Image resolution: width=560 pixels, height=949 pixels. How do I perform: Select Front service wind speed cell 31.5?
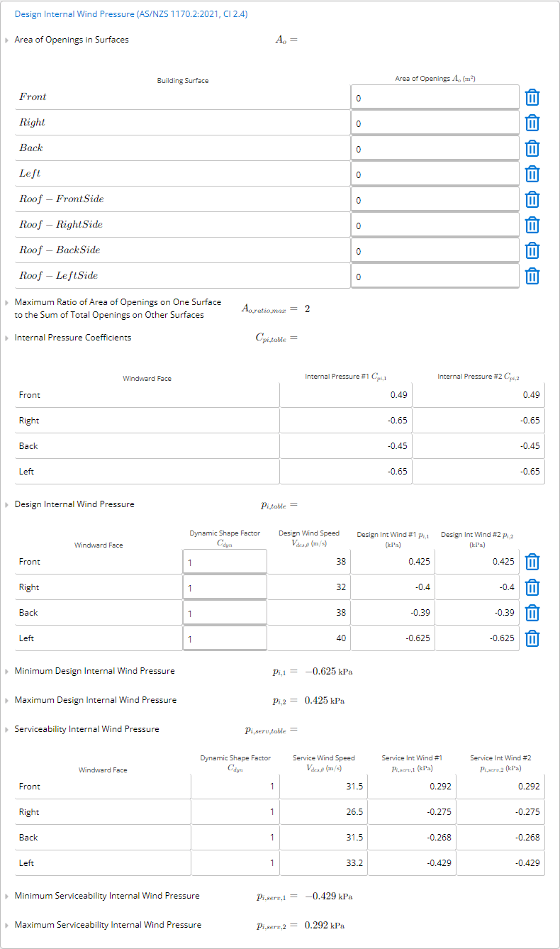click(324, 787)
